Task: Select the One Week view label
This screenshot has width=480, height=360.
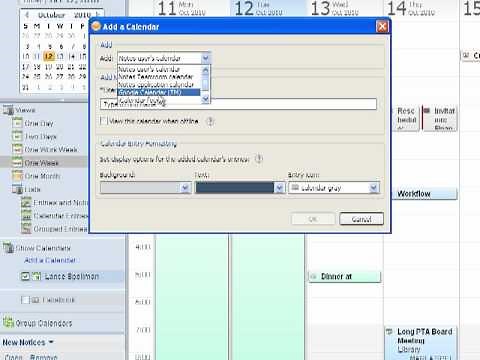Action: click(42, 163)
